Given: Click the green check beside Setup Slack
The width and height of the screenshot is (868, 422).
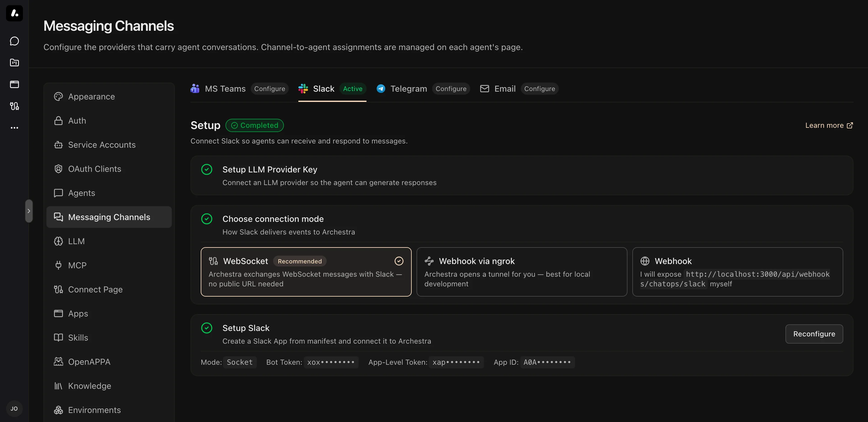Looking at the screenshot, I should tap(206, 328).
